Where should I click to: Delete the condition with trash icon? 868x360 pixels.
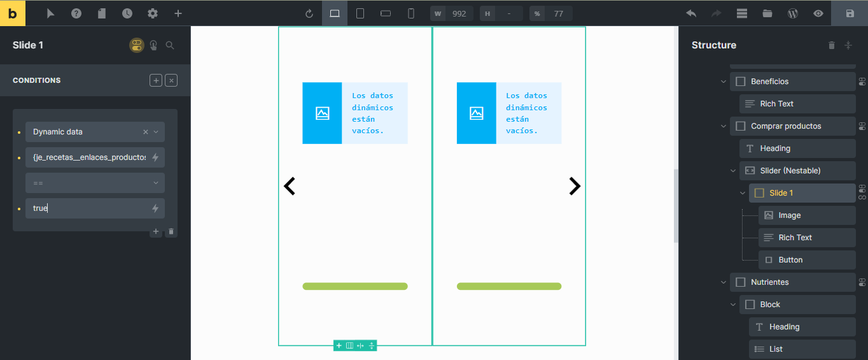[171, 232]
